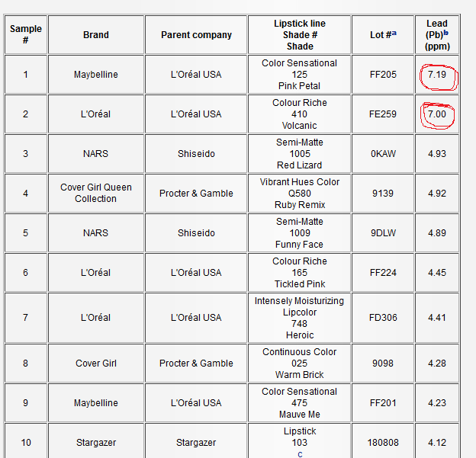Click the Lipstick line Shade header cell
Screen dimensions: 476x458
point(300,34)
